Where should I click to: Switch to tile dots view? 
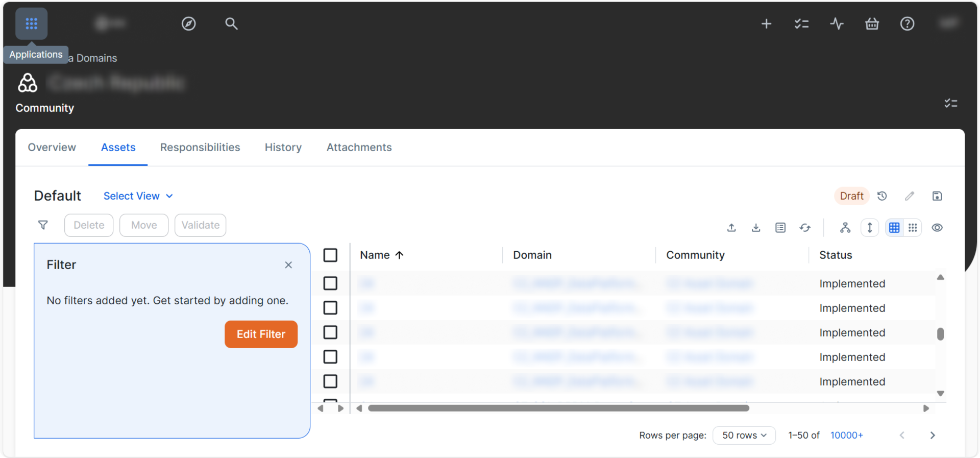[x=913, y=228]
